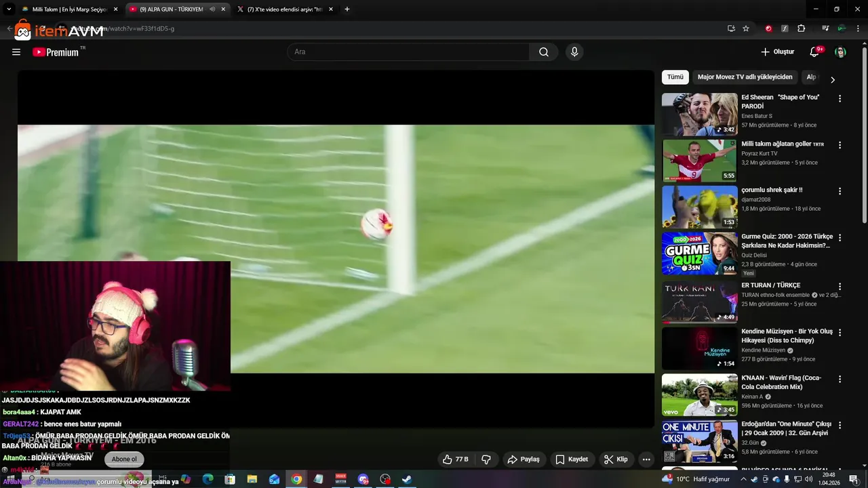Open options menu for Kendine Müzisyen video

pyautogui.click(x=840, y=333)
